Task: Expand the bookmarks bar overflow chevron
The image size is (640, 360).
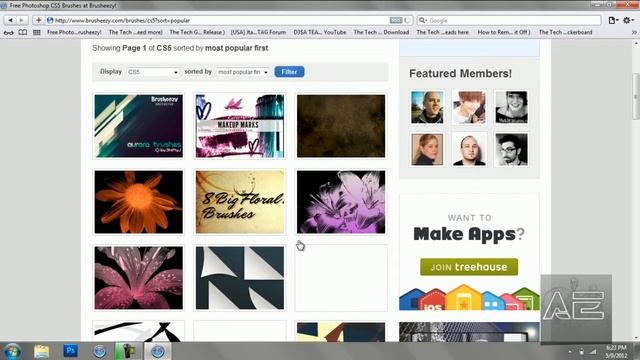Action: point(634,32)
